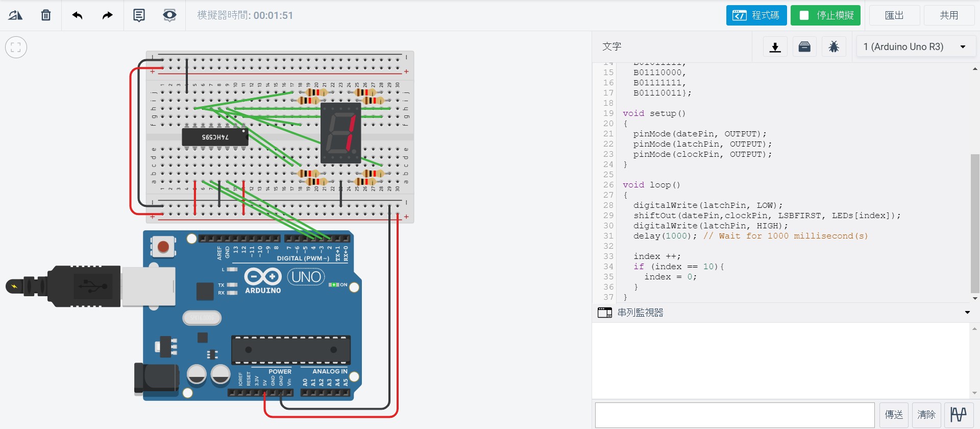Open the Arduino Uno R3 board dropdown
The image size is (980, 429).
[916, 47]
